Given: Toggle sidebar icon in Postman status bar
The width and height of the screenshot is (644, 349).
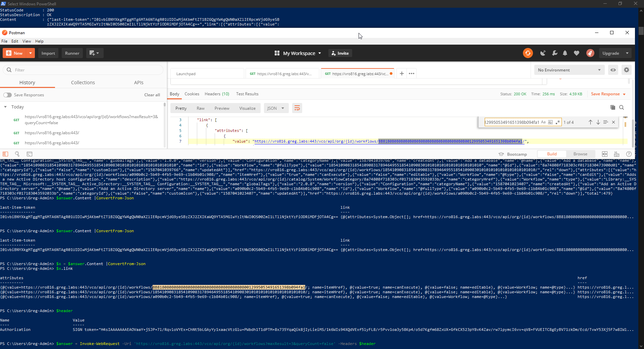Looking at the screenshot, I should coord(5,154).
